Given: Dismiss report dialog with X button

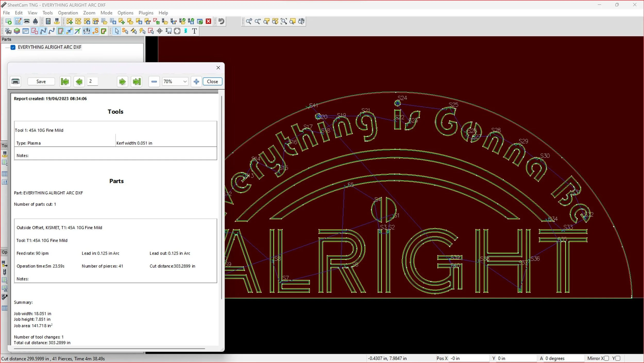Looking at the screenshot, I should (218, 68).
